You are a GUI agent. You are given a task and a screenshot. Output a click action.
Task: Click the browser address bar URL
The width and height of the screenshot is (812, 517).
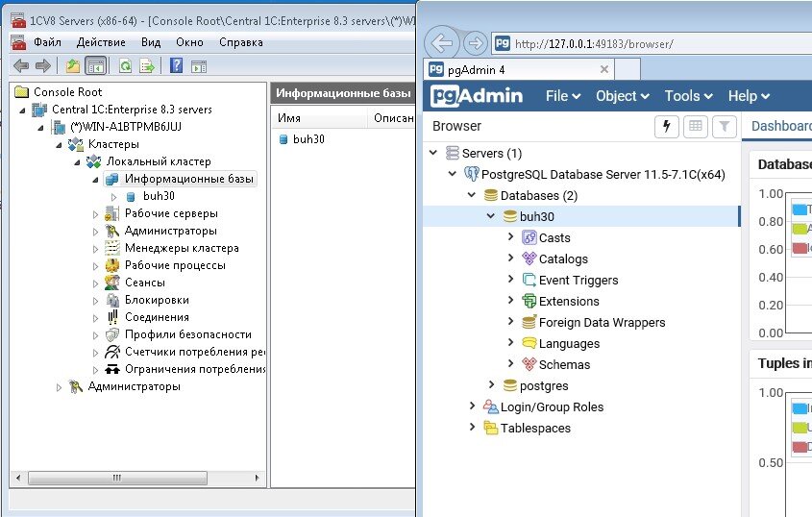point(594,43)
